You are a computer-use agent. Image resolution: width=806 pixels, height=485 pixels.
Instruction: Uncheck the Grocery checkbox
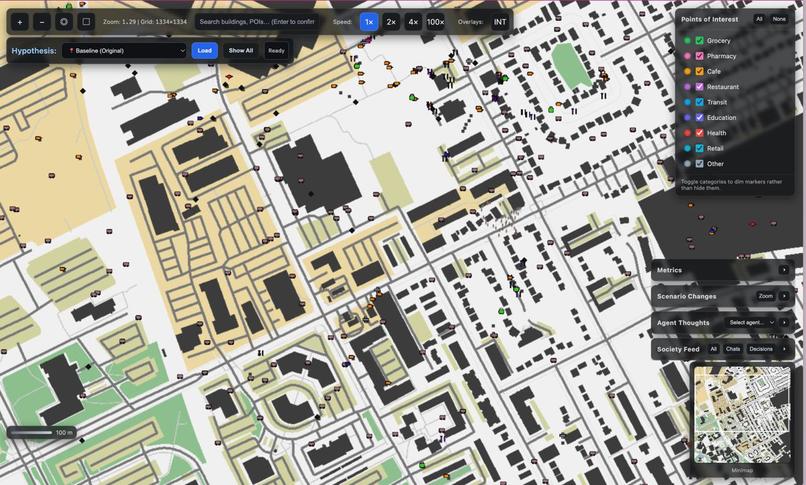pyautogui.click(x=699, y=41)
